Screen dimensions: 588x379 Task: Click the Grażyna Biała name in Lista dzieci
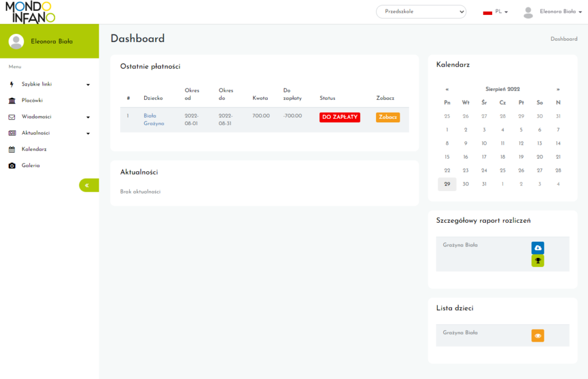pos(460,333)
